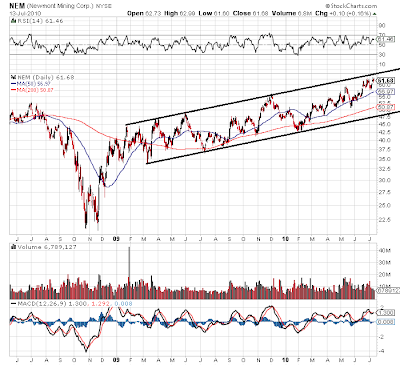Click the 25.0 price axis label
This screenshot has width=400, height=365.
coord(384,205)
